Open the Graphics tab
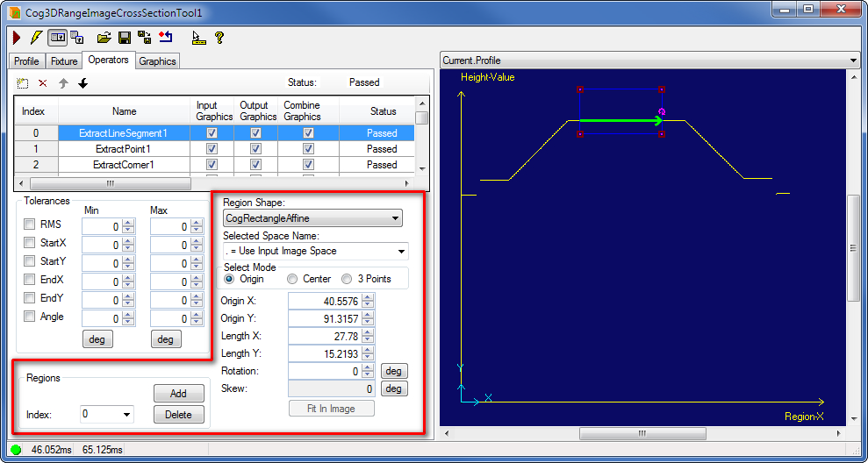 157,61
